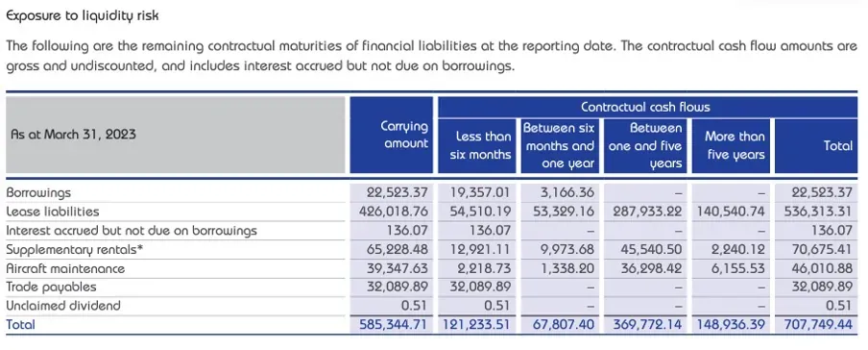Click 'Between six months and one year' header
868x350 pixels.
pyautogui.click(x=560, y=145)
